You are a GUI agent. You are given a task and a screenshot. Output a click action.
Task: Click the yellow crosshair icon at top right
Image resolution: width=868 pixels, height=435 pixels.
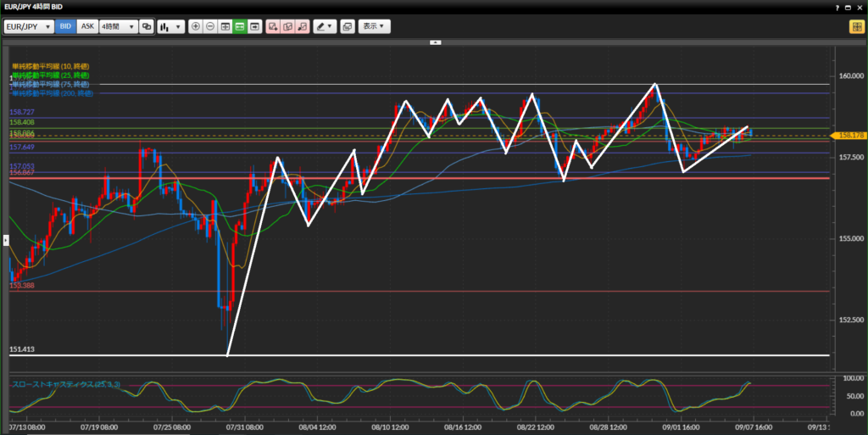pos(856,26)
